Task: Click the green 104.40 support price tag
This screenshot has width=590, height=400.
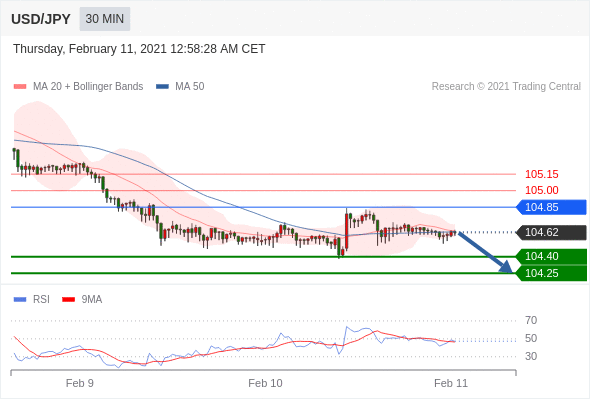Action: pyautogui.click(x=551, y=256)
